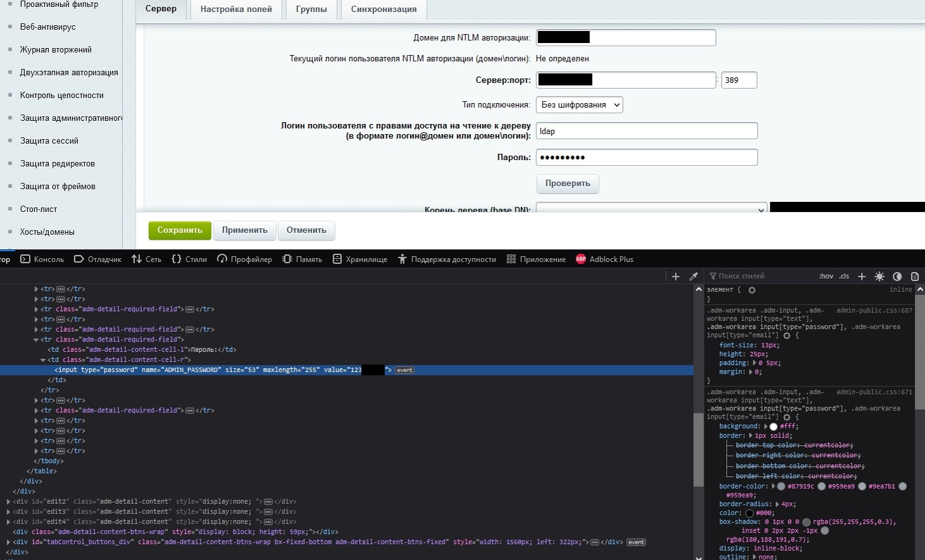Open Защита редиректов in the sidebar
Image resolution: width=925 pixels, height=560 pixels.
[57, 164]
